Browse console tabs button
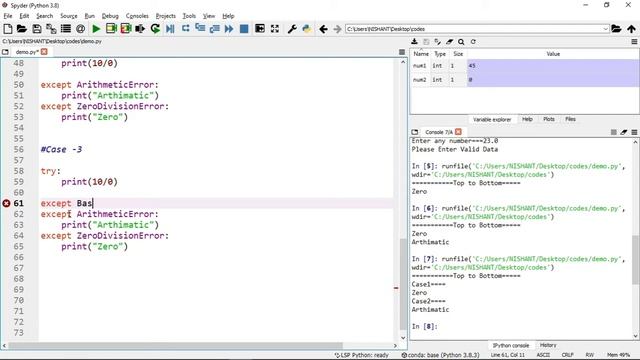This screenshot has height=360, width=640. [415, 132]
